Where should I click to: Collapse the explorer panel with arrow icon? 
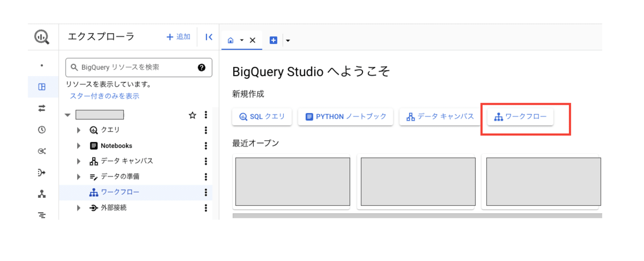(209, 37)
